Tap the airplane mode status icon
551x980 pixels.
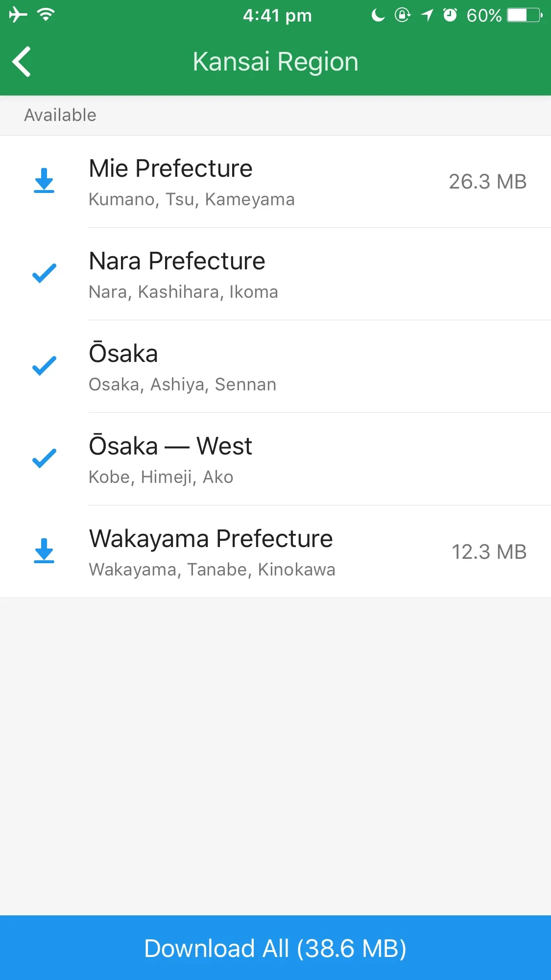point(18,15)
